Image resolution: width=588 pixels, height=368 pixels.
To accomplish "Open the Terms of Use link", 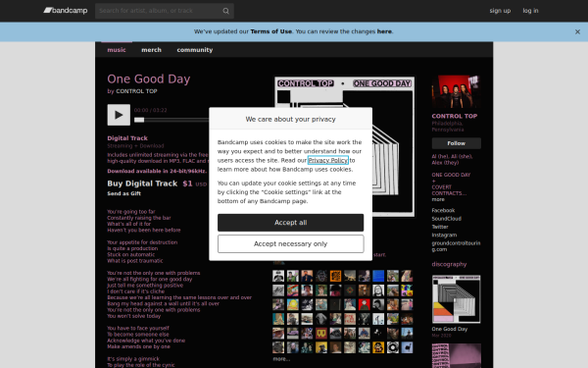I will (x=271, y=31).
